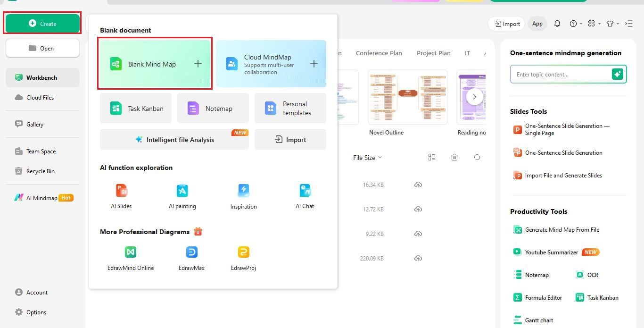
Task: Upload the 9.22 KB file to cloud
Action: tap(418, 234)
